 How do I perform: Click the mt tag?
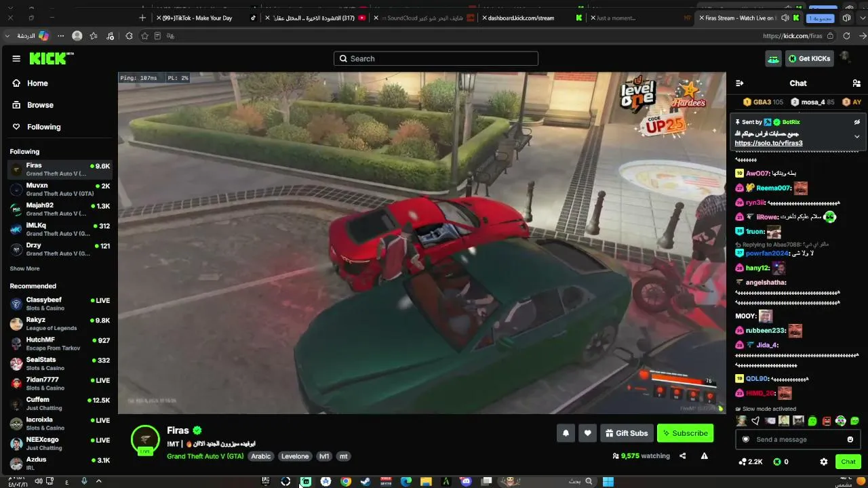[x=344, y=456]
